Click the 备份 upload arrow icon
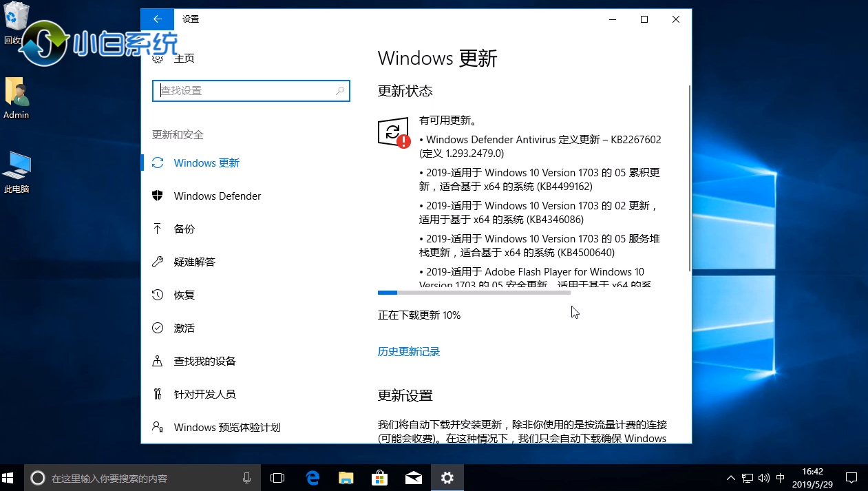Screen dimensions: 868x491 [158, 229]
